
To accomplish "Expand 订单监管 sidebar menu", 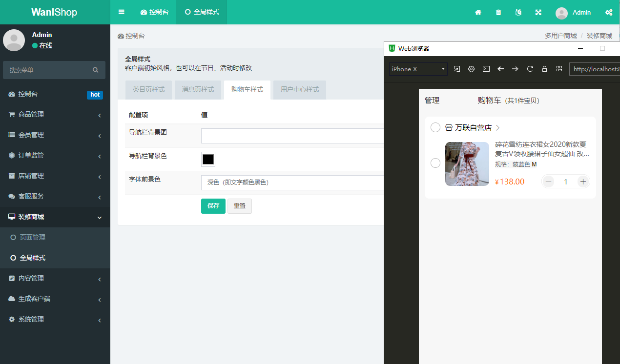I will [x=55, y=156].
